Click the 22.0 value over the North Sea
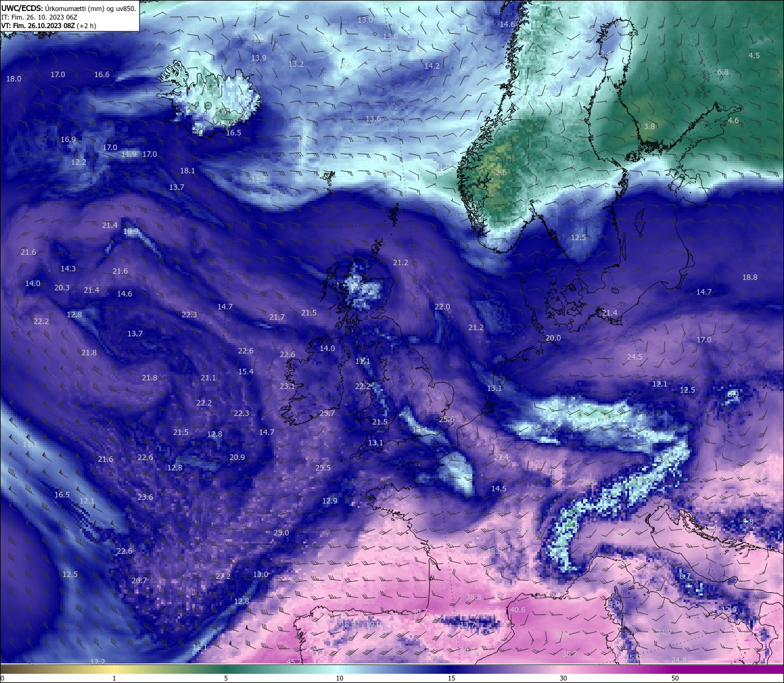Screen dimensions: 784x683 coord(442,307)
